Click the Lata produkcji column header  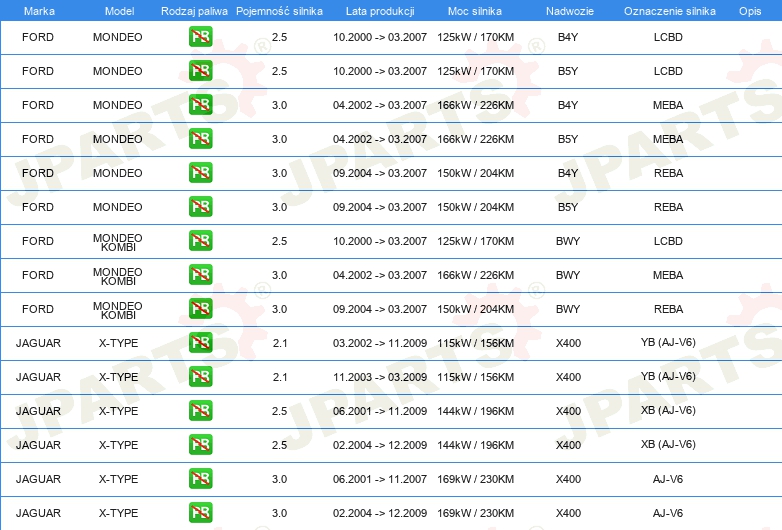click(380, 11)
